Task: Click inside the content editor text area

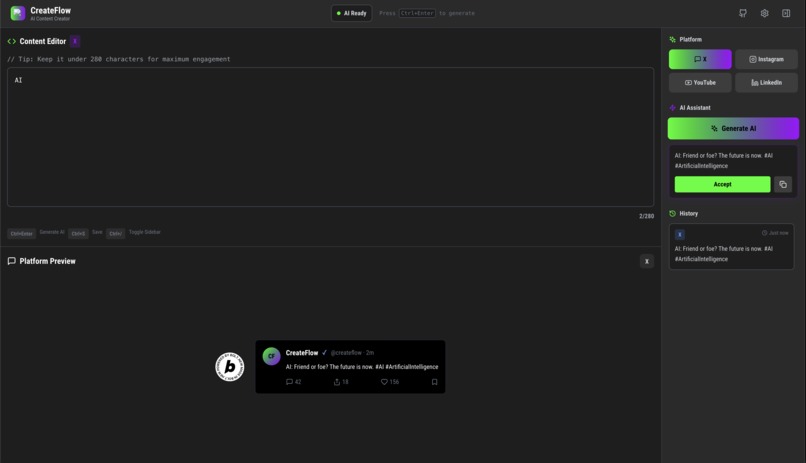Action: [331, 137]
